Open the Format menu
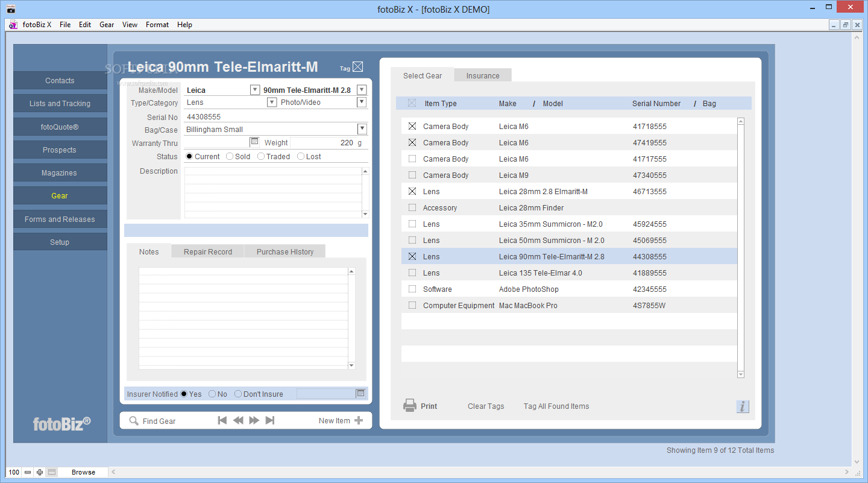 157,25
